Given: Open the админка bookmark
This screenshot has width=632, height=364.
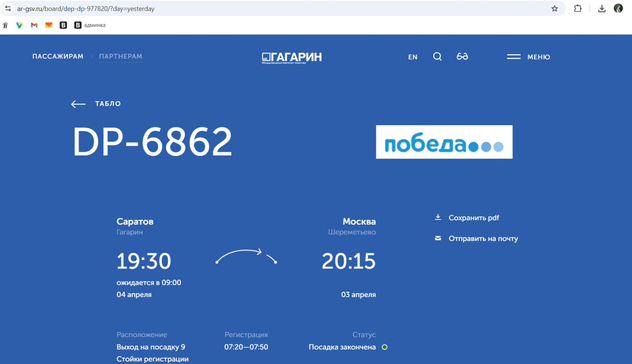Looking at the screenshot, I should (90, 25).
